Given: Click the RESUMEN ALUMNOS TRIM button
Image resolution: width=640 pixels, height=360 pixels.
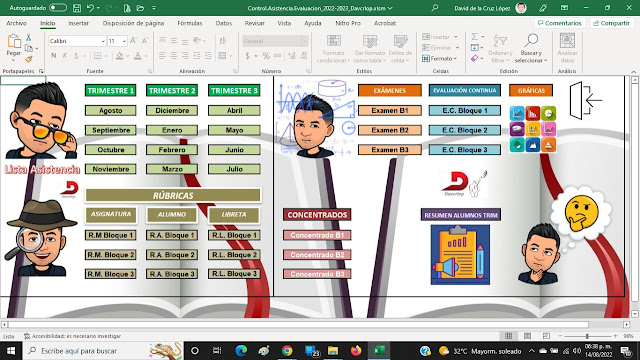Looking at the screenshot, I should click(461, 215).
